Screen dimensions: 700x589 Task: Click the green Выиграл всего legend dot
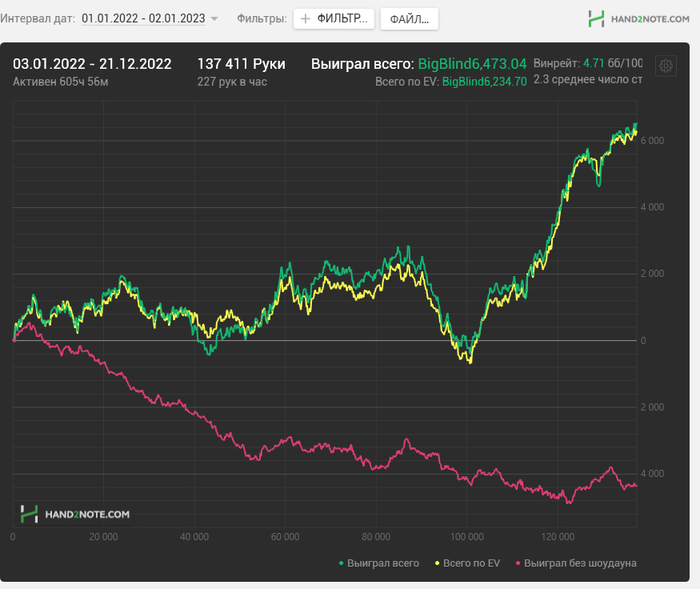point(342,564)
